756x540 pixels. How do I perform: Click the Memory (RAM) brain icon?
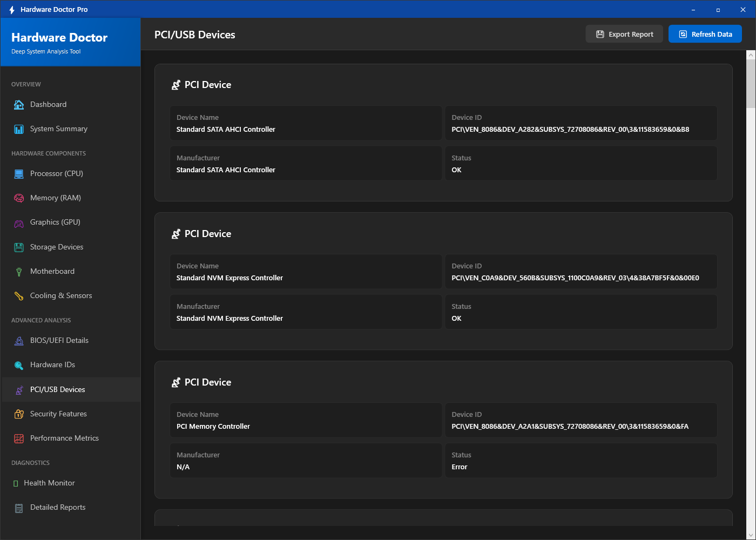coord(19,198)
